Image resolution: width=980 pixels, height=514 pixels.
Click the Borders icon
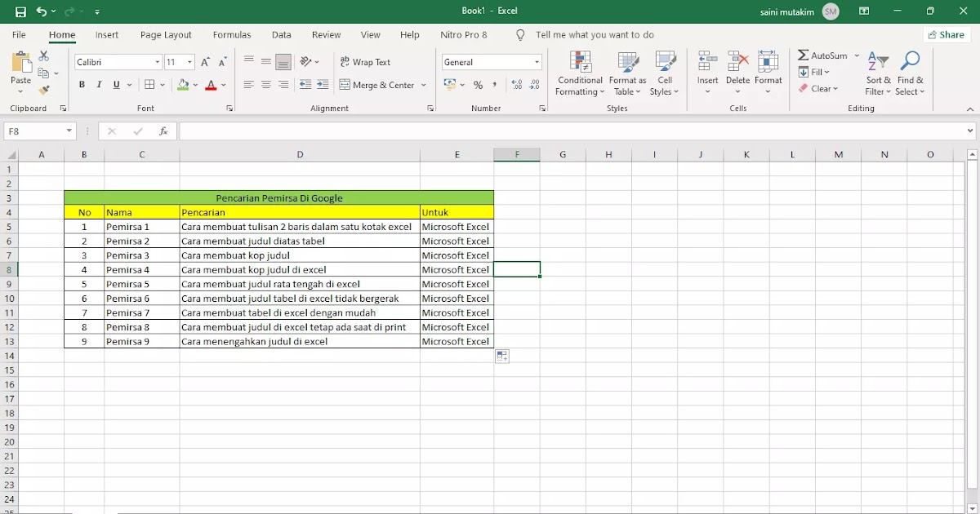[x=149, y=85]
